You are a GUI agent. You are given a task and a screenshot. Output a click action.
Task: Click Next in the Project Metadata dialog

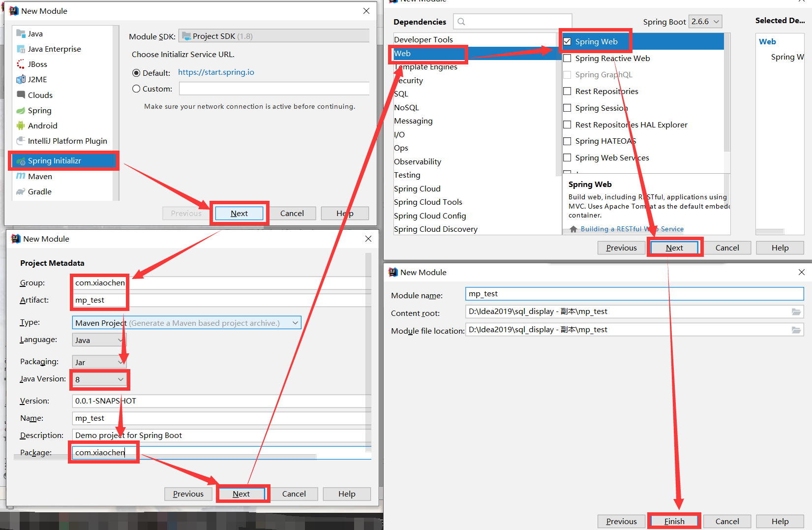click(241, 494)
